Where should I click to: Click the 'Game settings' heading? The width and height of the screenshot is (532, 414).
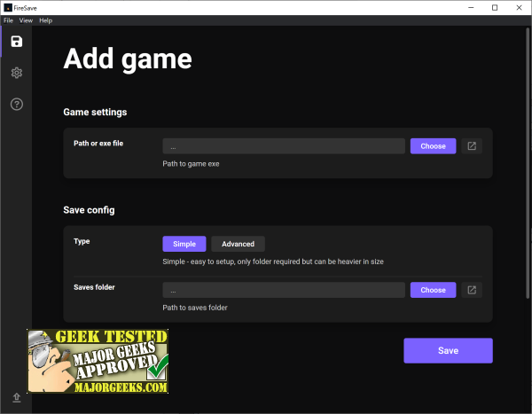coord(95,113)
